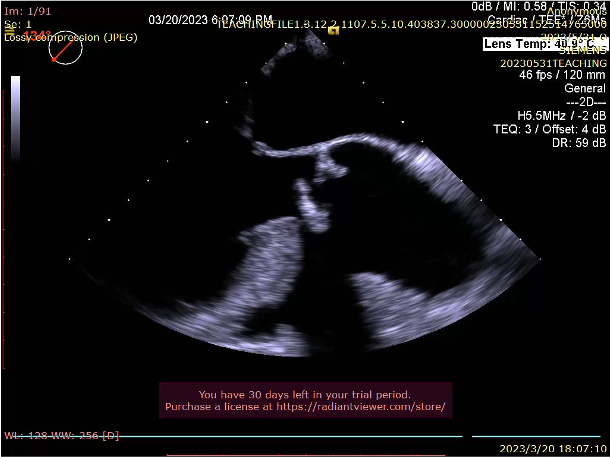Screen dimensions: 610x457
Task: Click the Lossy compression (JPEG) label
Action: pos(70,37)
